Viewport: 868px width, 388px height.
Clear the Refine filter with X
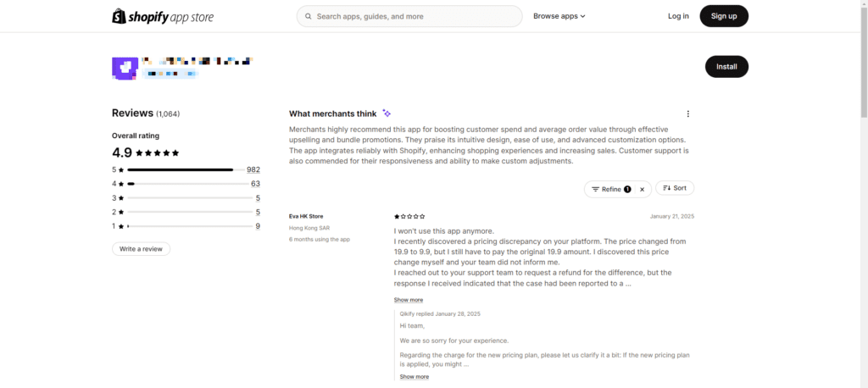[643, 189]
